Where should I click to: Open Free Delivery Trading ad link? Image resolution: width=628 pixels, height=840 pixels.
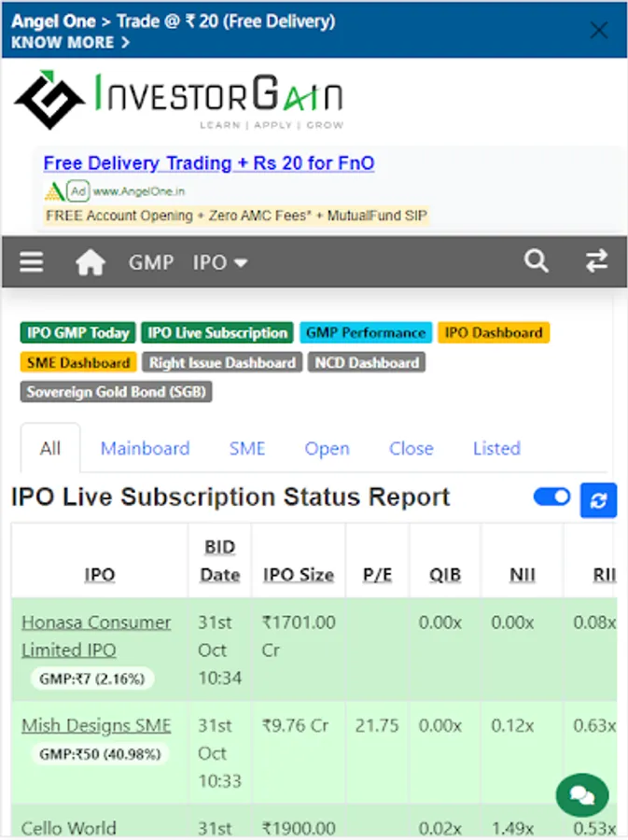click(x=209, y=162)
